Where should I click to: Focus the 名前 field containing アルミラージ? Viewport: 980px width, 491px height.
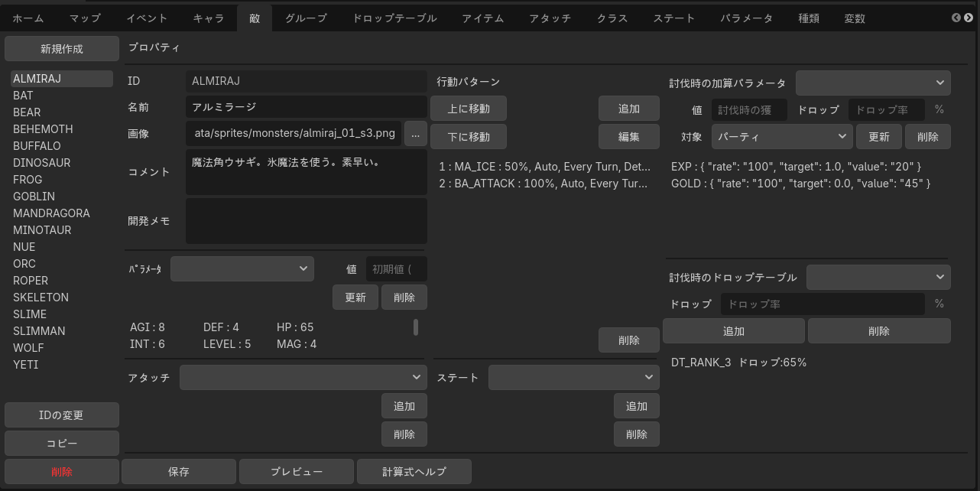pos(307,107)
